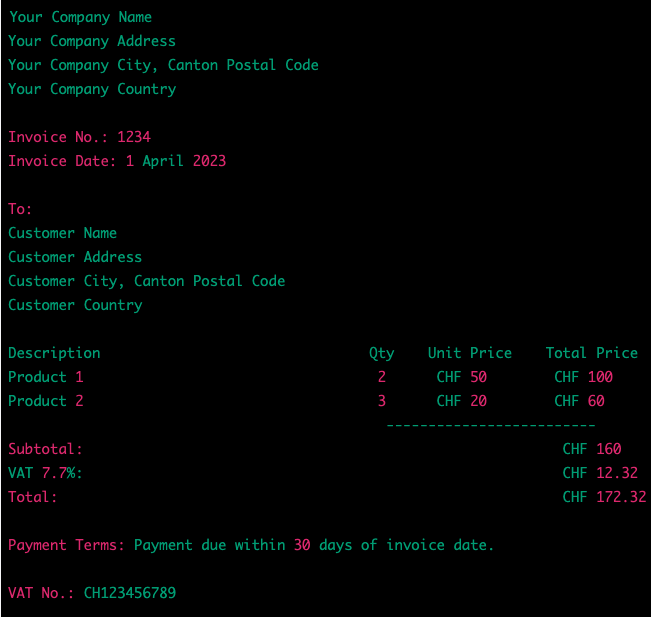Click the 'Payment Terms:' label

pyautogui.click(x=67, y=545)
